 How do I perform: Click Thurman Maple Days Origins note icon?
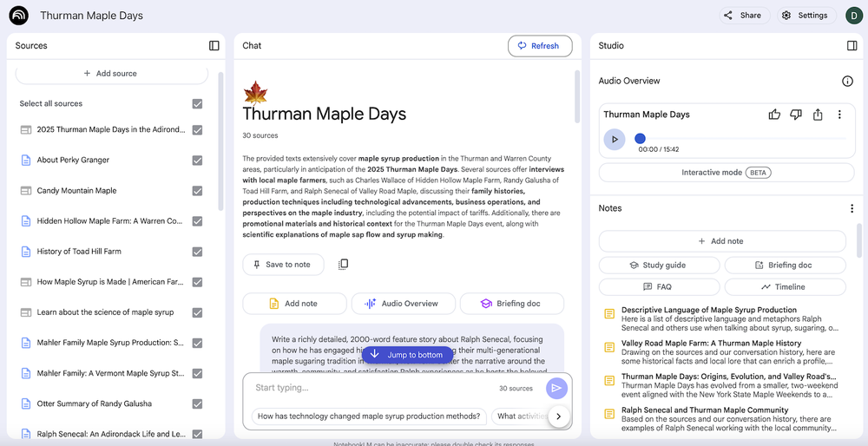(609, 381)
